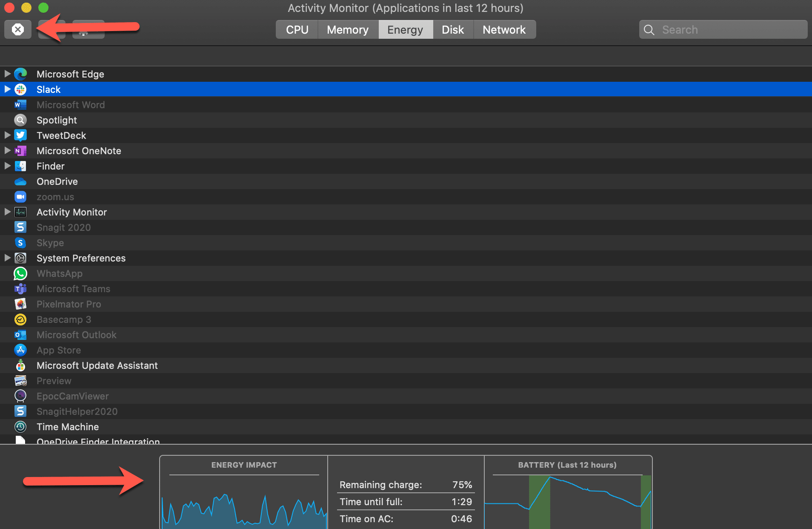Expand the Microsoft Edge process group
This screenshot has height=529, width=812.
click(x=7, y=74)
